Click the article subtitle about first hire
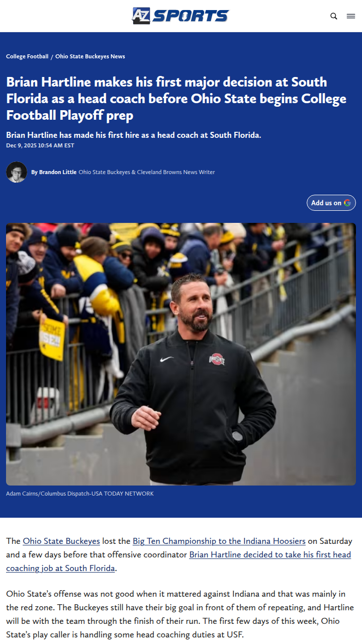Image resolution: width=362 pixels, height=644 pixels. [134, 135]
